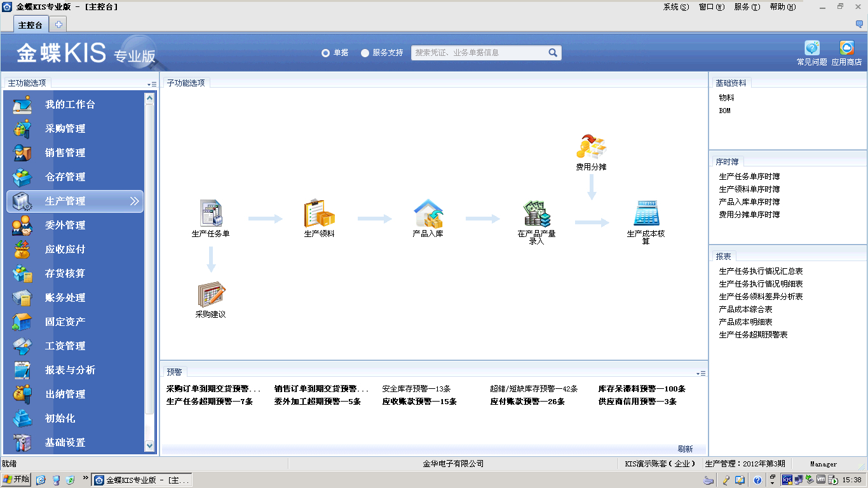Screen dimensions: 868x488
Task: View 应收账款预警—15条 warning
Action: click(419, 402)
